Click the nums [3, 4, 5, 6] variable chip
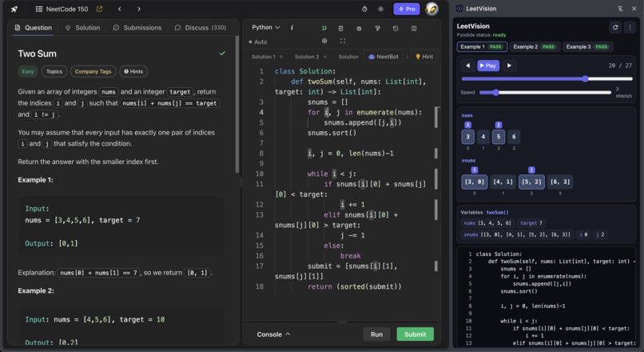Image resolution: width=644 pixels, height=352 pixels. pyautogui.click(x=487, y=223)
